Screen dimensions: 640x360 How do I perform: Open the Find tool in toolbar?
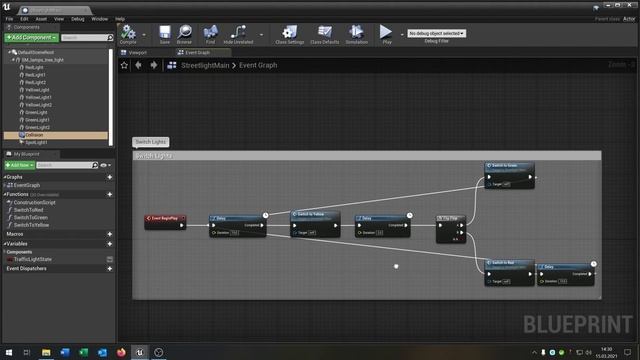tap(210, 33)
